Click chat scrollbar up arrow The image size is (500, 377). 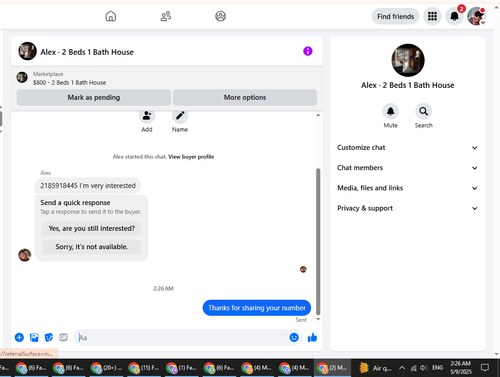tap(318, 115)
